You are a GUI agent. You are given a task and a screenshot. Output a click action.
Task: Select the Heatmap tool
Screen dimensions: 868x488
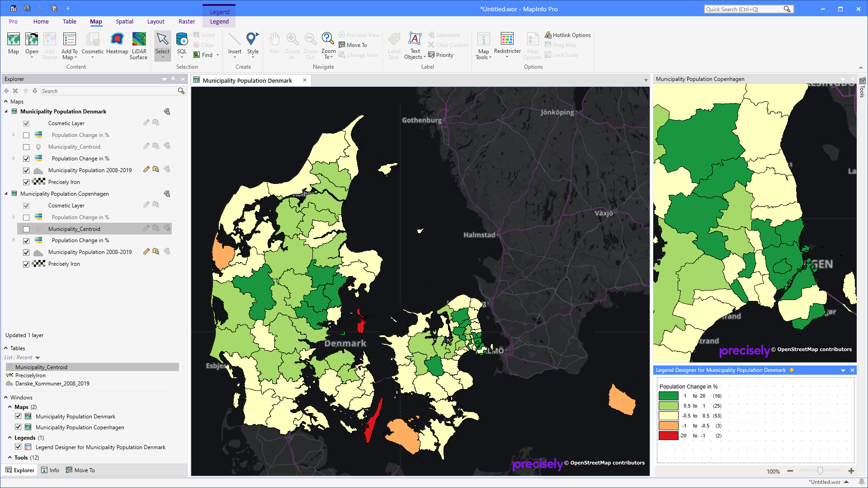coord(117,45)
